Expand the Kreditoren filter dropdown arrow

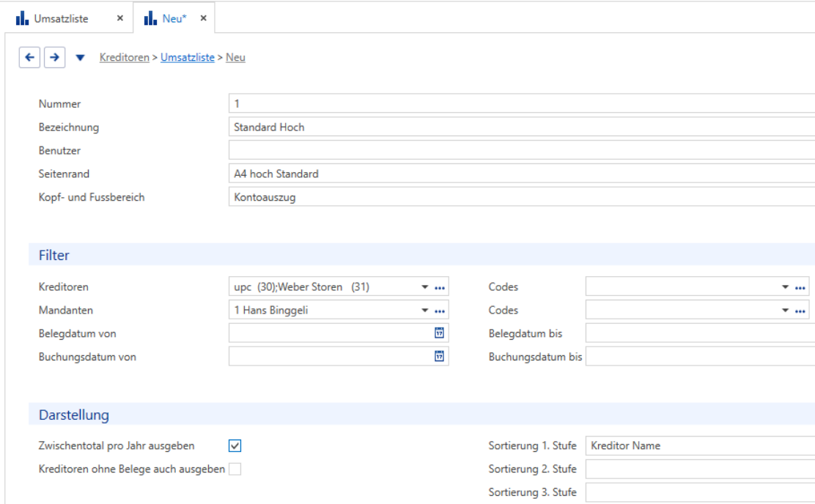(x=424, y=287)
